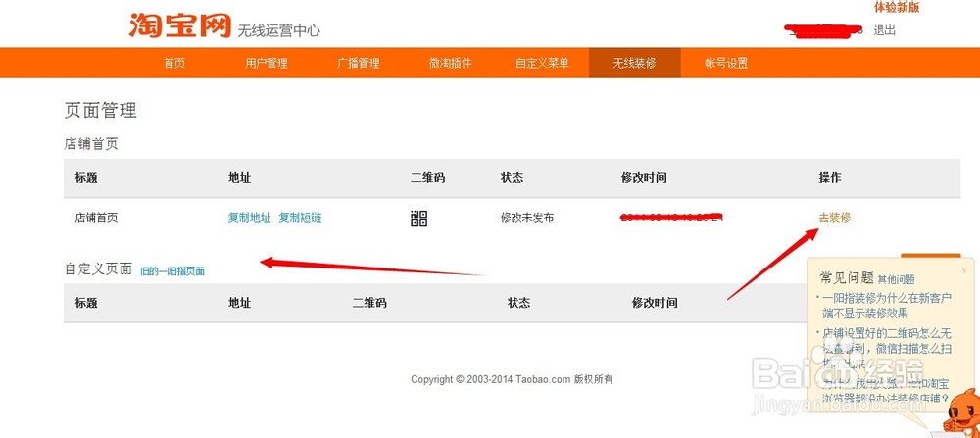Image resolution: width=980 pixels, height=438 pixels.
Task: Open FAQ 店铺设置好的二维码怎么无法查到
Action: pyautogui.click(x=886, y=348)
